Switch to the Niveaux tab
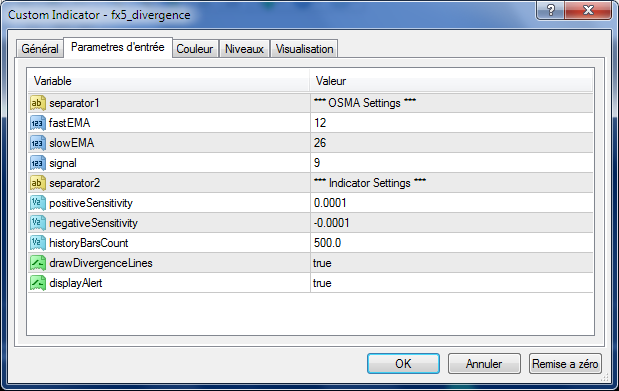619x391 pixels. point(244,49)
